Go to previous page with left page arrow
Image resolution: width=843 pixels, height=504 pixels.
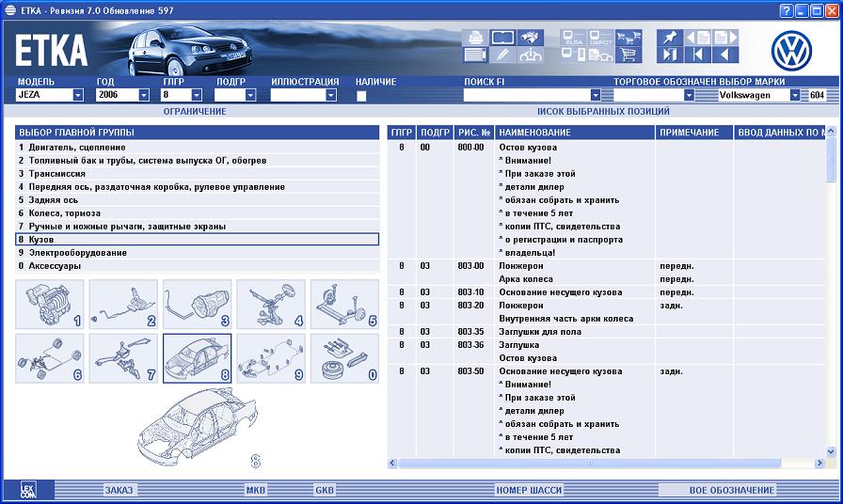tap(697, 38)
